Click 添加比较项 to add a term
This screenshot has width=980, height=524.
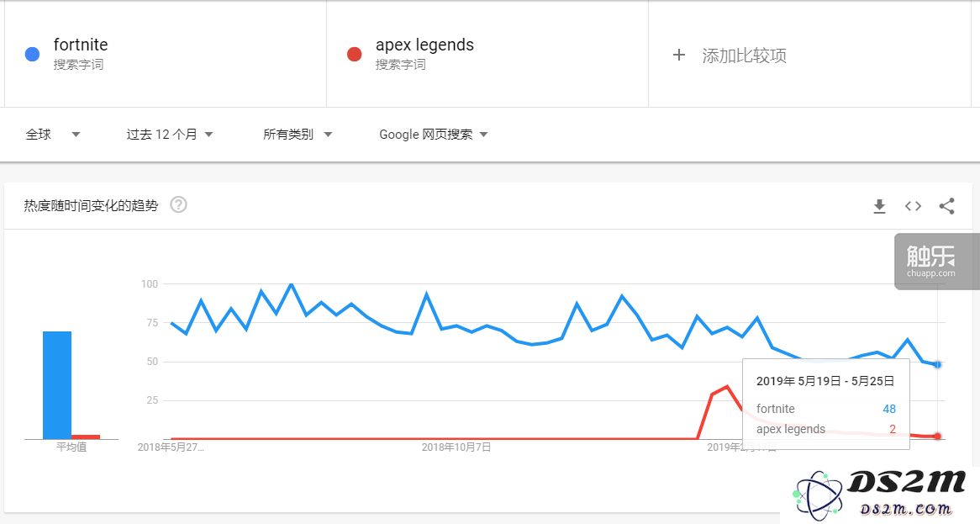tap(744, 56)
